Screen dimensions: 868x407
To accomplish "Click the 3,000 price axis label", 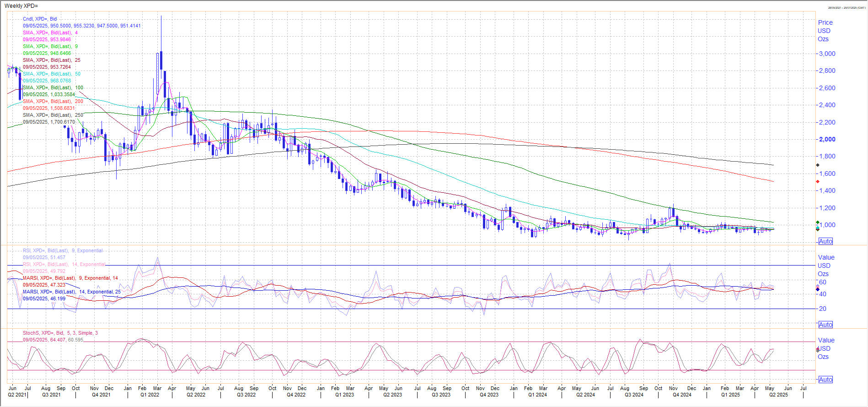I will pos(827,54).
